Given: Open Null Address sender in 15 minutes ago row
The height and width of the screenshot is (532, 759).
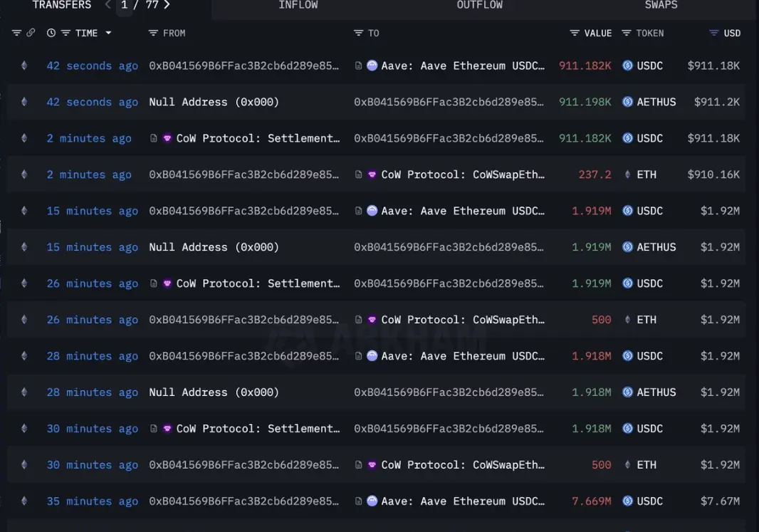Looking at the screenshot, I should coord(214,247).
